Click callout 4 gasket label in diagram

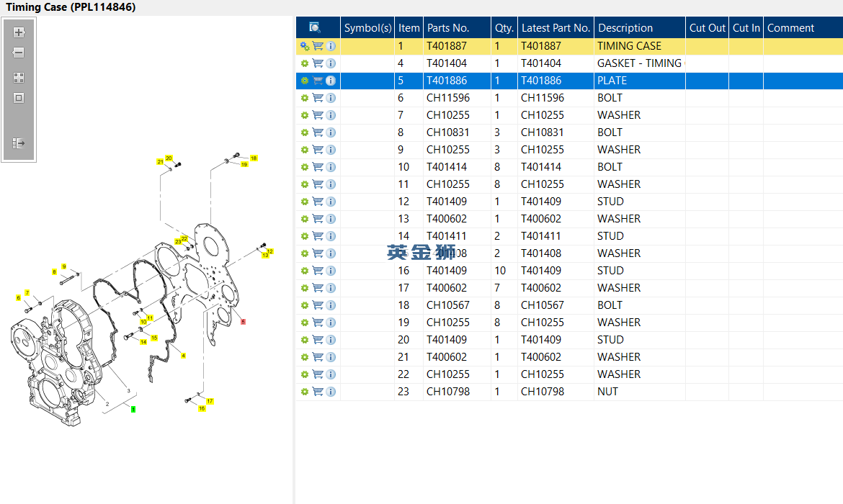coord(183,356)
